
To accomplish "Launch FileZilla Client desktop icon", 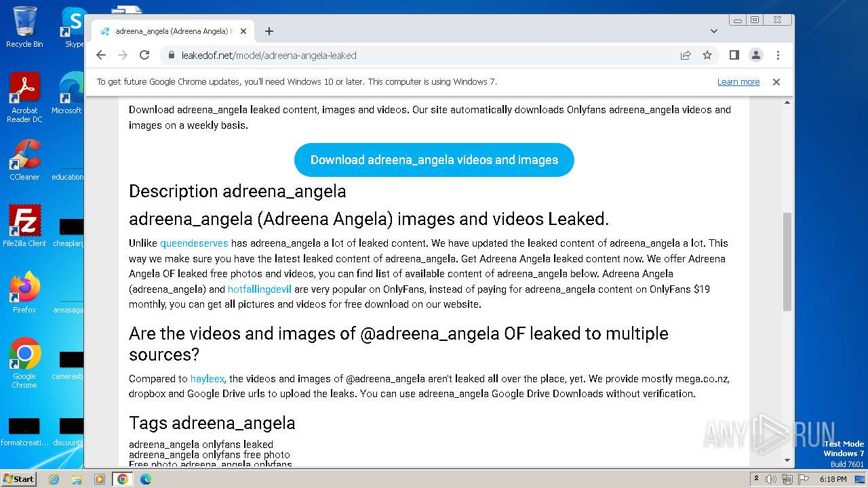I will click(x=24, y=226).
